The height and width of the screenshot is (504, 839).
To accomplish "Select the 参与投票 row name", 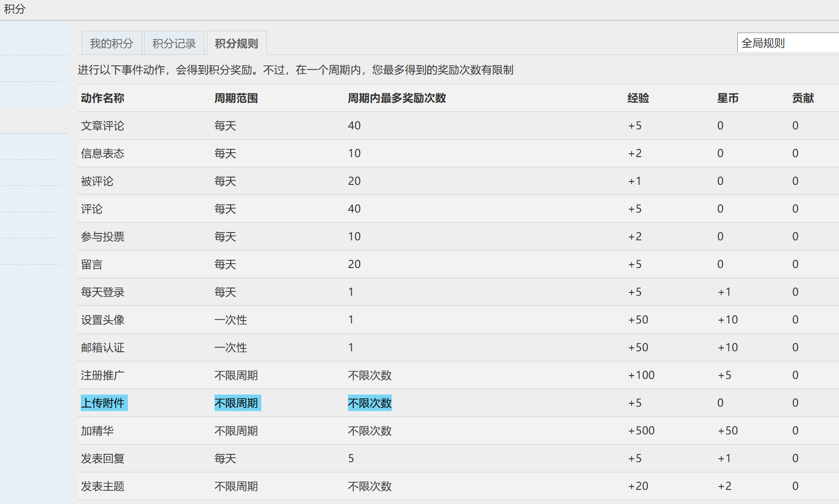I will [x=103, y=236].
